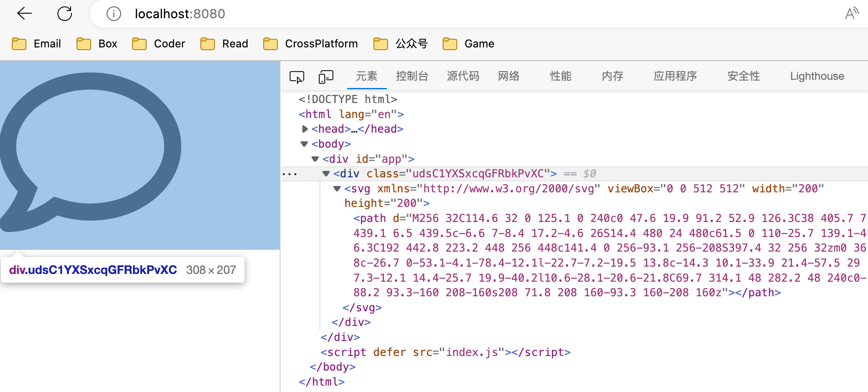Switch to the 性能 tab
This screenshot has height=392, width=868.
pos(561,76)
